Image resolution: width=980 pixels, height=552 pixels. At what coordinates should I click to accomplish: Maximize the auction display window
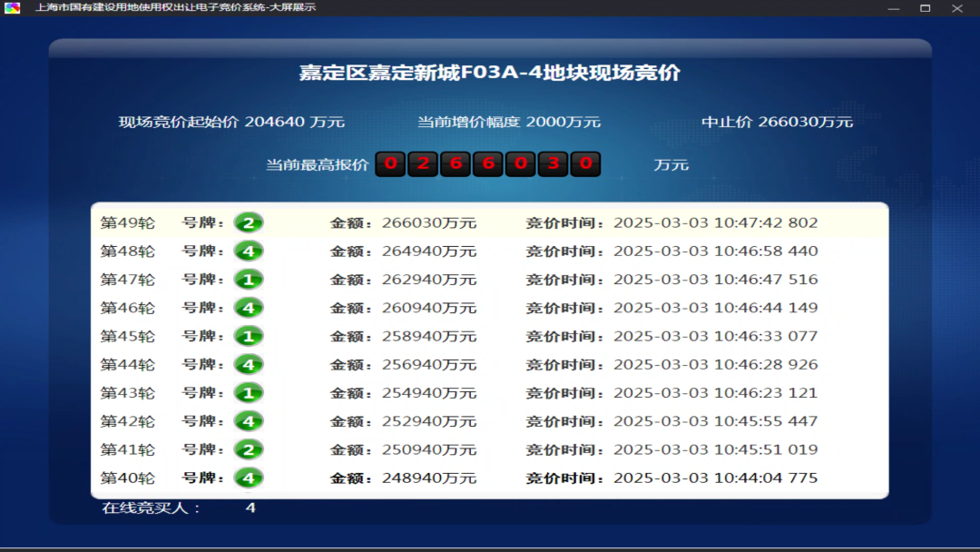click(925, 8)
